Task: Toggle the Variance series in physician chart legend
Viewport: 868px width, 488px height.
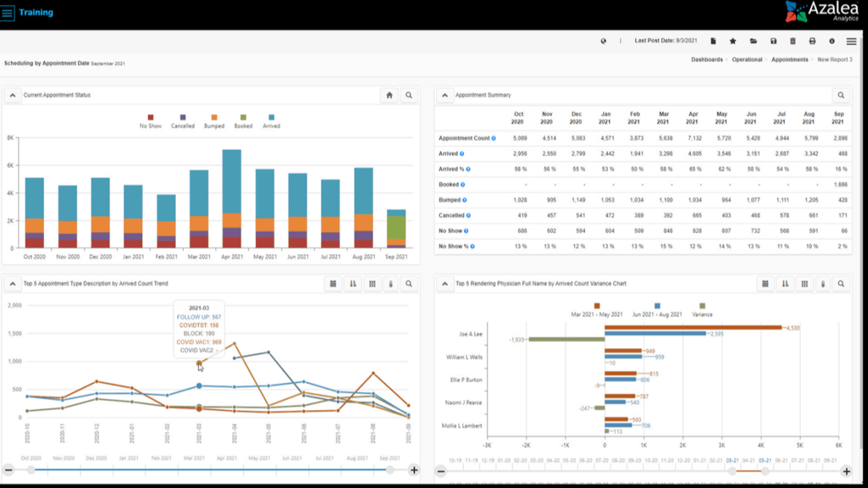Action: (x=702, y=310)
